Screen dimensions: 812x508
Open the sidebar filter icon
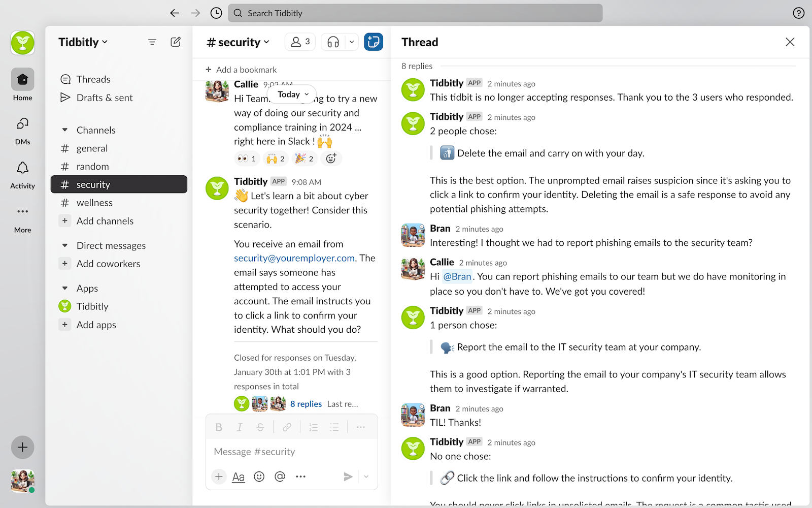(152, 42)
